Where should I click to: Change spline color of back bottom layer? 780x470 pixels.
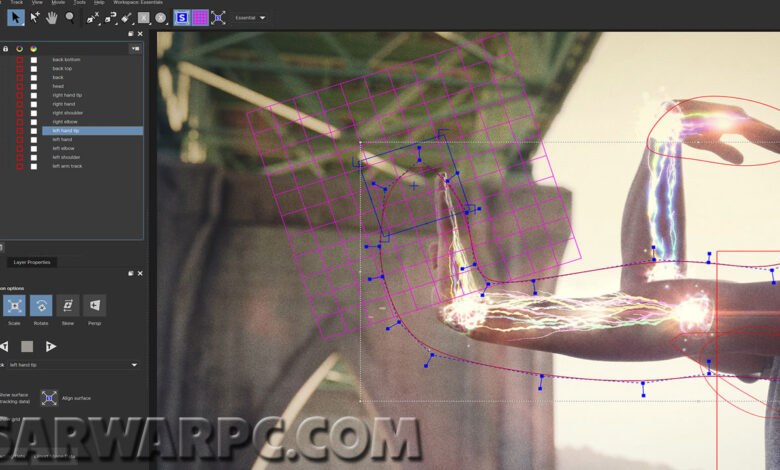click(x=19, y=60)
